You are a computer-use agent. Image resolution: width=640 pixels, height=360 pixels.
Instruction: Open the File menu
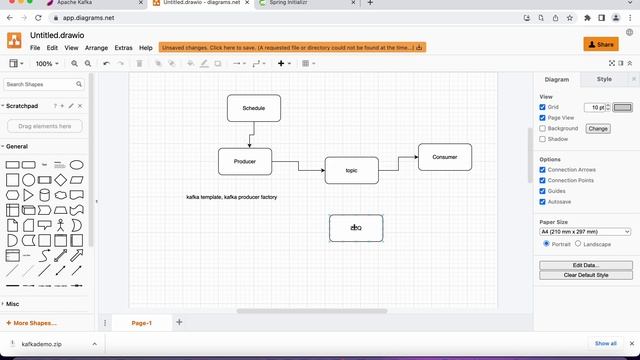coord(35,48)
